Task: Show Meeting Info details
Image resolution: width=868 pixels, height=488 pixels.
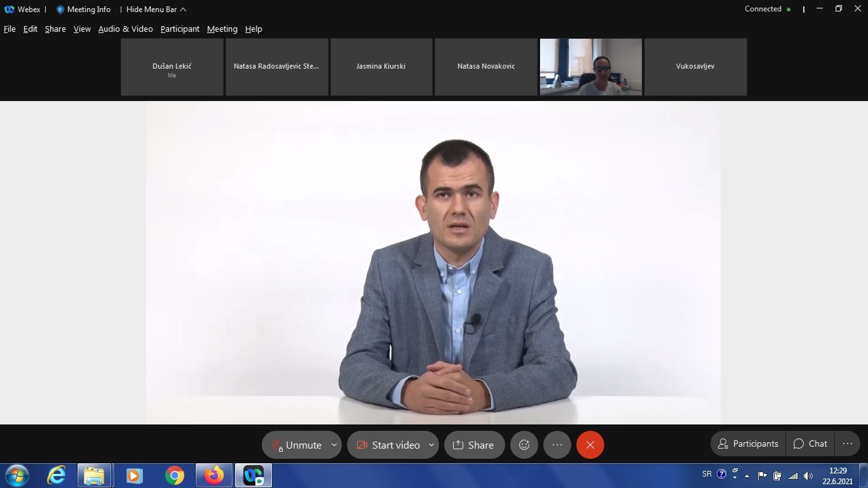Action: (x=83, y=10)
